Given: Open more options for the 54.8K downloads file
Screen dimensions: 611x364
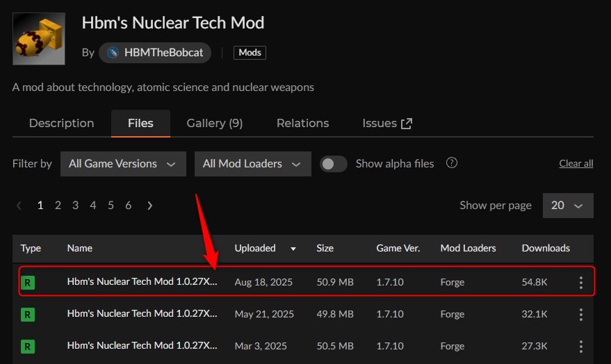Looking at the screenshot, I should (580, 283).
